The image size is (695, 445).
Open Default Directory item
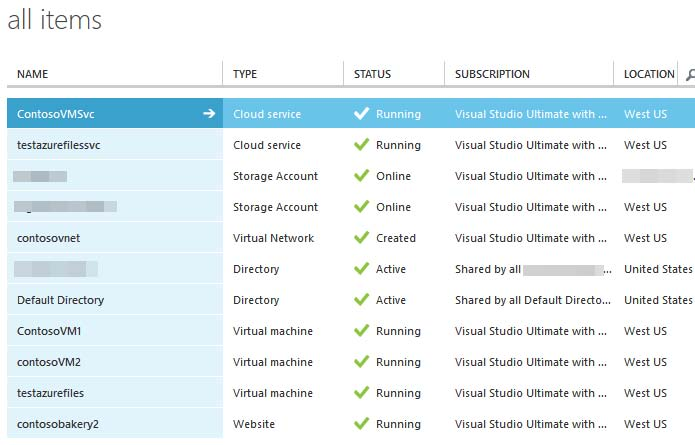(x=60, y=300)
